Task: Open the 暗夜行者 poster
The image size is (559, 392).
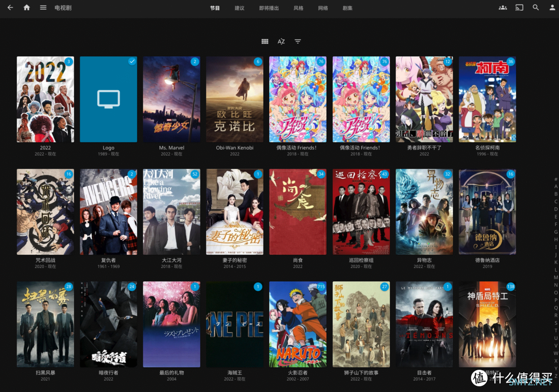Action: coord(108,324)
